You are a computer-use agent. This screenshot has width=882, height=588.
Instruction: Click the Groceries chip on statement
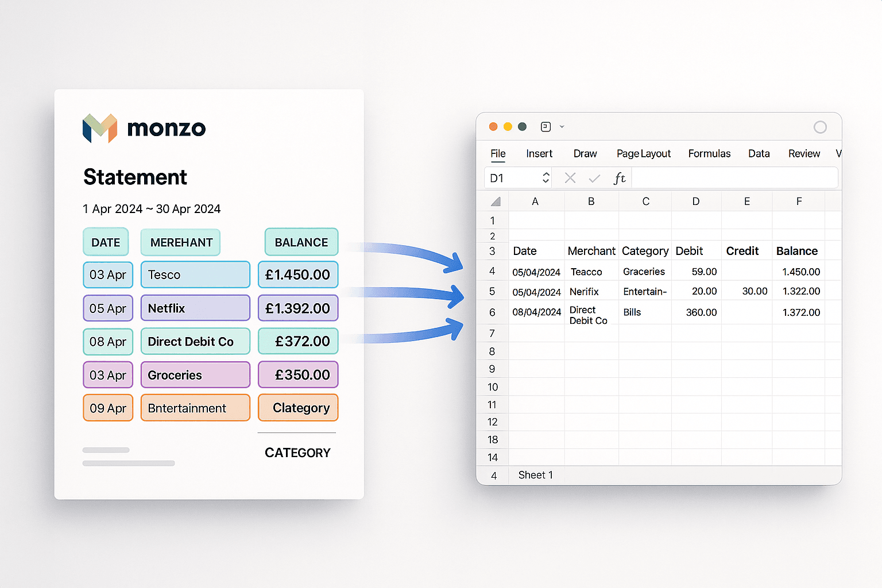tap(195, 375)
